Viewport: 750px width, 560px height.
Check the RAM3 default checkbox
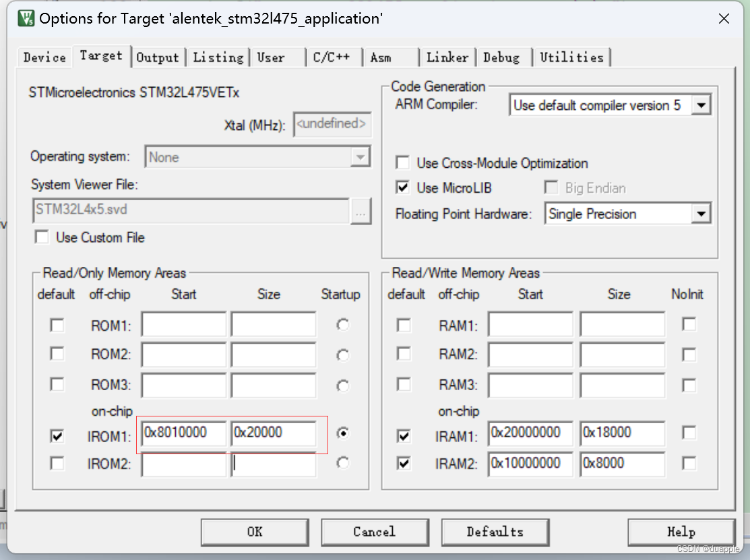(404, 385)
